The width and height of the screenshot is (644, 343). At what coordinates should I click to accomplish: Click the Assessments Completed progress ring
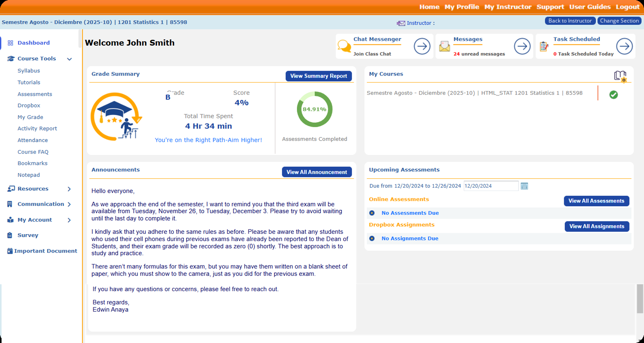[314, 109]
